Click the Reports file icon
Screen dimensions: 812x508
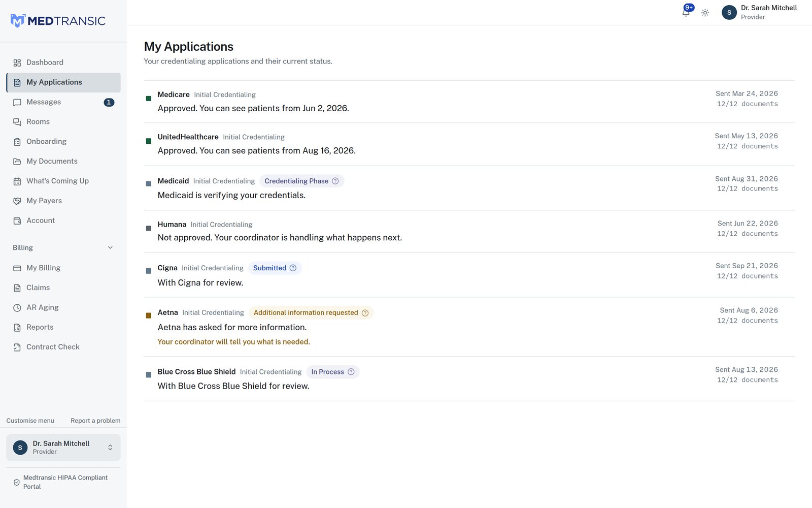tap(17, 328)
